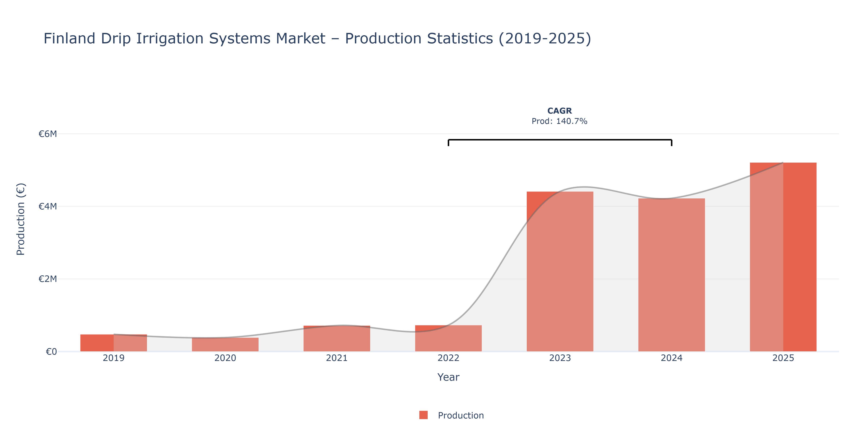Click the 2024 x-axis tick label

tap(671, 358)
